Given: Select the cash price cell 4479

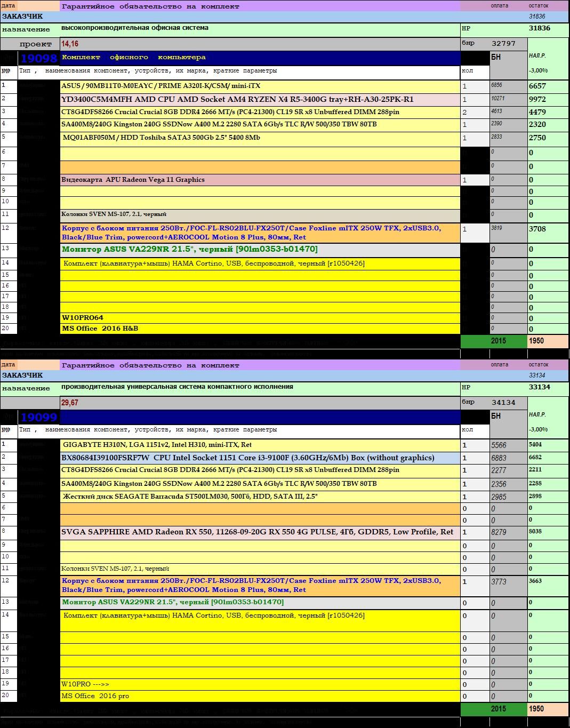Looking at the screenshot, I should 548,112.
